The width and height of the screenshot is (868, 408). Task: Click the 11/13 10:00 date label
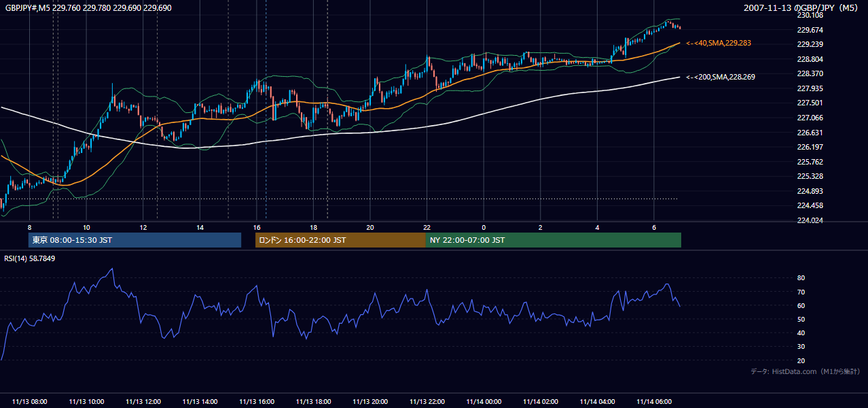pyautogui.click(x=86, y=402)
